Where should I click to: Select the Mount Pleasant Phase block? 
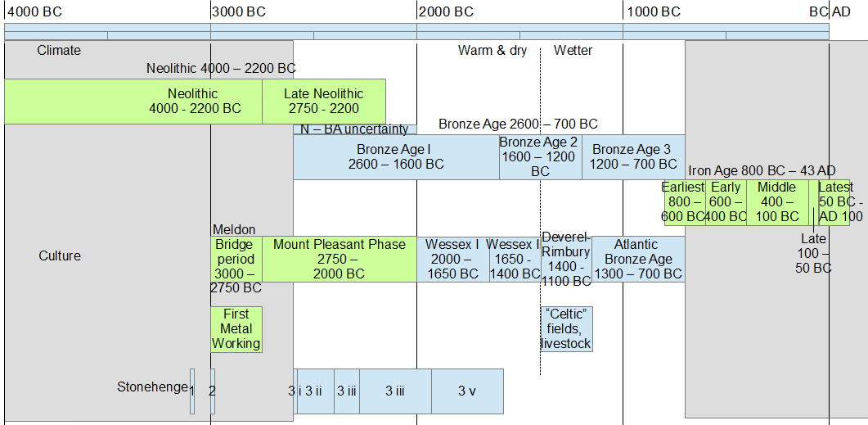(x=340, y=260)
